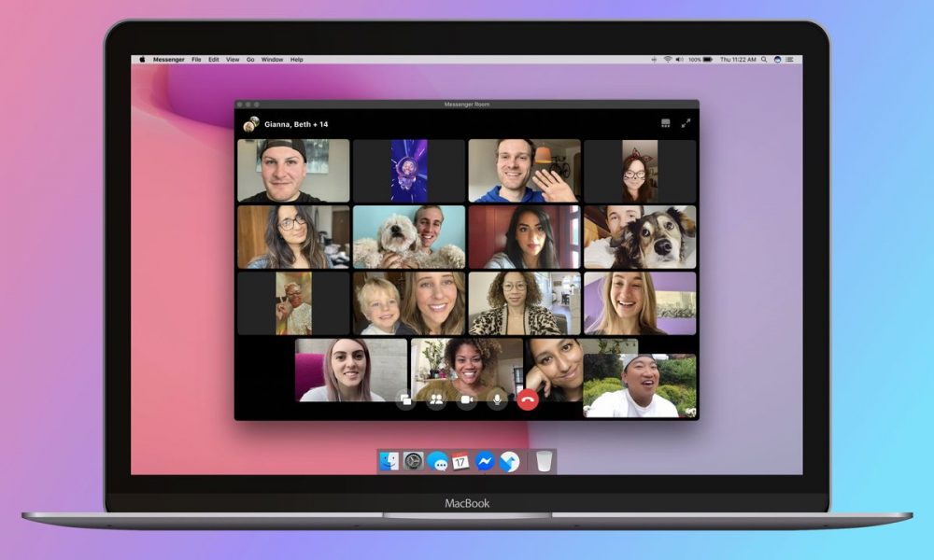
Task: Open the Help menu
Action: point(297,60)
